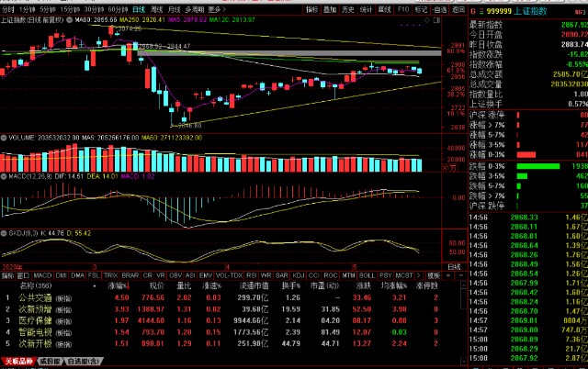Click the 返回 back button
The image size is (588, 369).
[458, 9]
